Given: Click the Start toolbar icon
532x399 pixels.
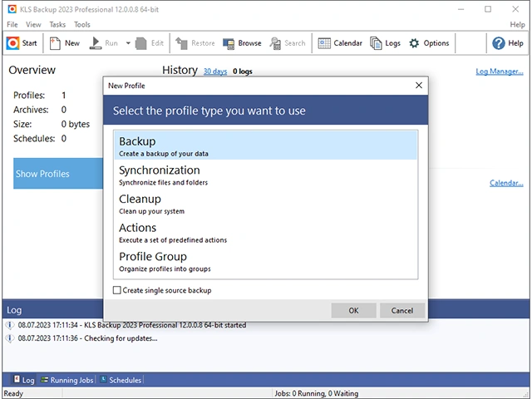Looking at the screenshot, I should pyautogui.click(x=12, y=43).
